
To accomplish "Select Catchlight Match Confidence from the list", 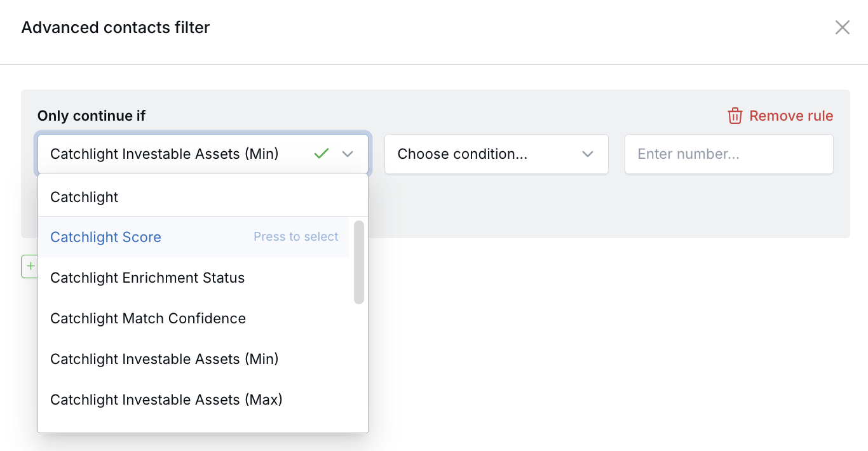I will [x=147, y=318].
